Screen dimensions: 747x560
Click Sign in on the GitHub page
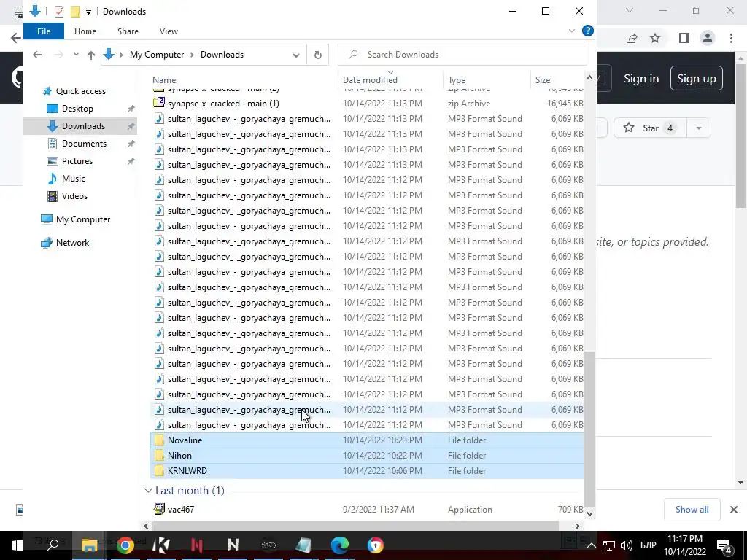[x=641, y=79]
